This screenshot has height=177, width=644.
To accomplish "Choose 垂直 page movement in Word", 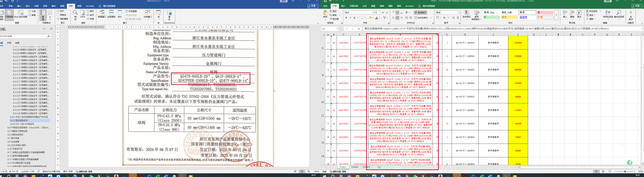I will [x=43, y=15].
